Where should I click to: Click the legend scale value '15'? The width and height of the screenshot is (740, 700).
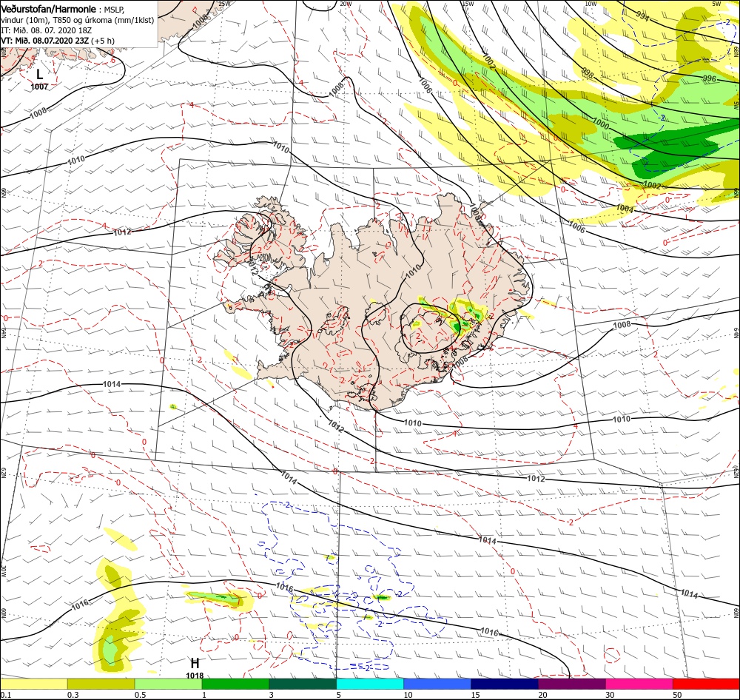pyautogui.click(x=475, y=695)
